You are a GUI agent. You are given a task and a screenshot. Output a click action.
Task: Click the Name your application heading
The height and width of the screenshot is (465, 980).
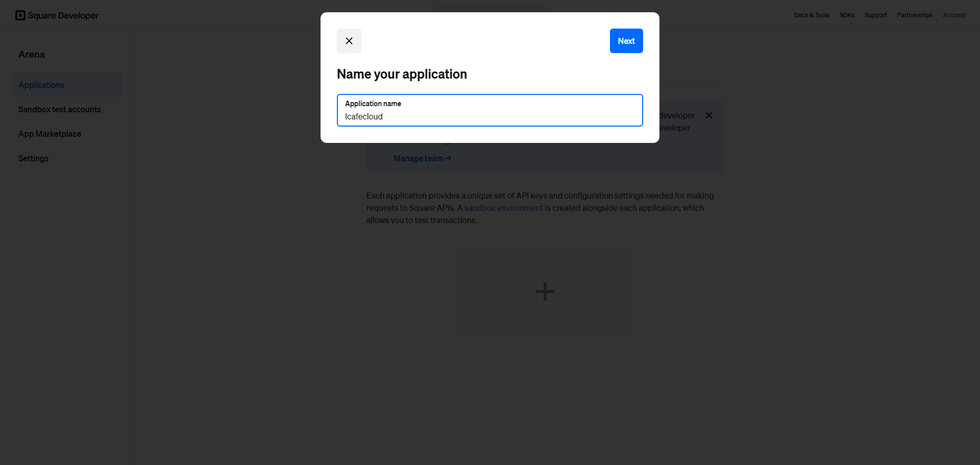(402, 74)
